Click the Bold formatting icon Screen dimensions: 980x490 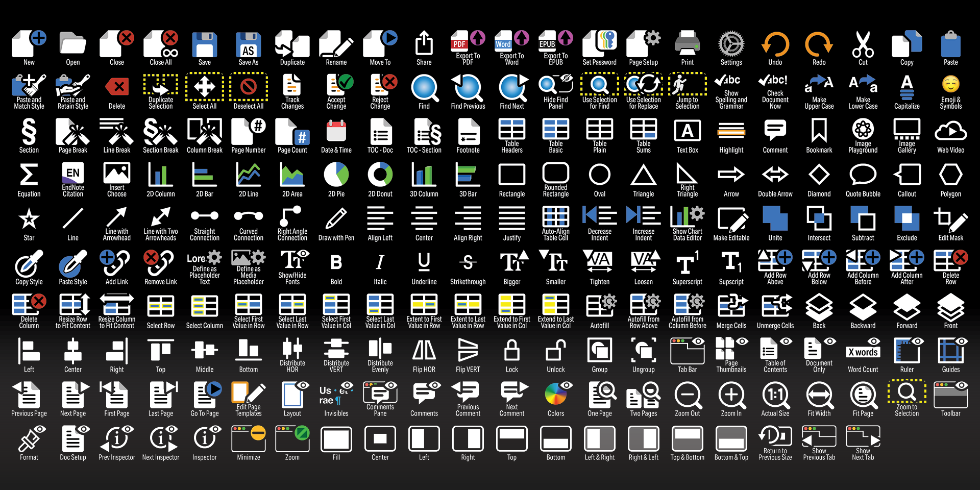pos(336,263)
